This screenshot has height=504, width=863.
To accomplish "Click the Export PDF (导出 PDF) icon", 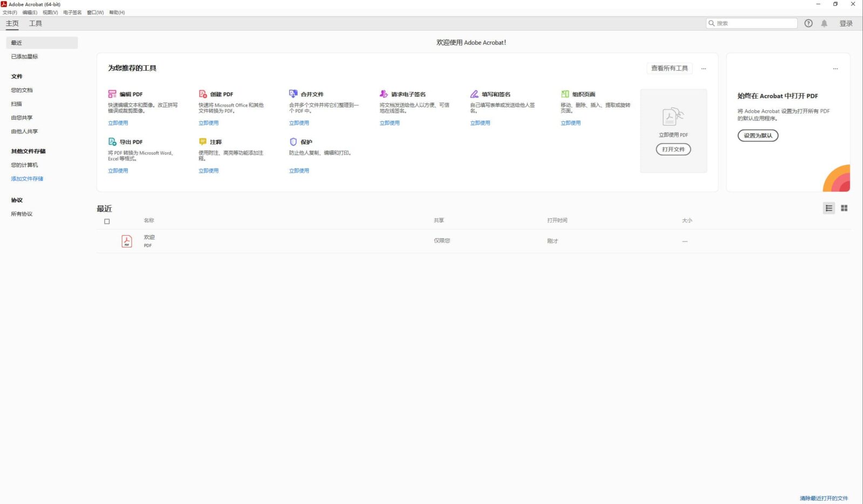I will (x=112, y=142).
